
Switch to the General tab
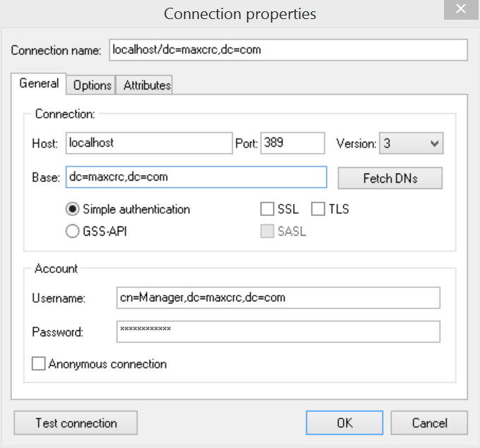click(39, 83)
